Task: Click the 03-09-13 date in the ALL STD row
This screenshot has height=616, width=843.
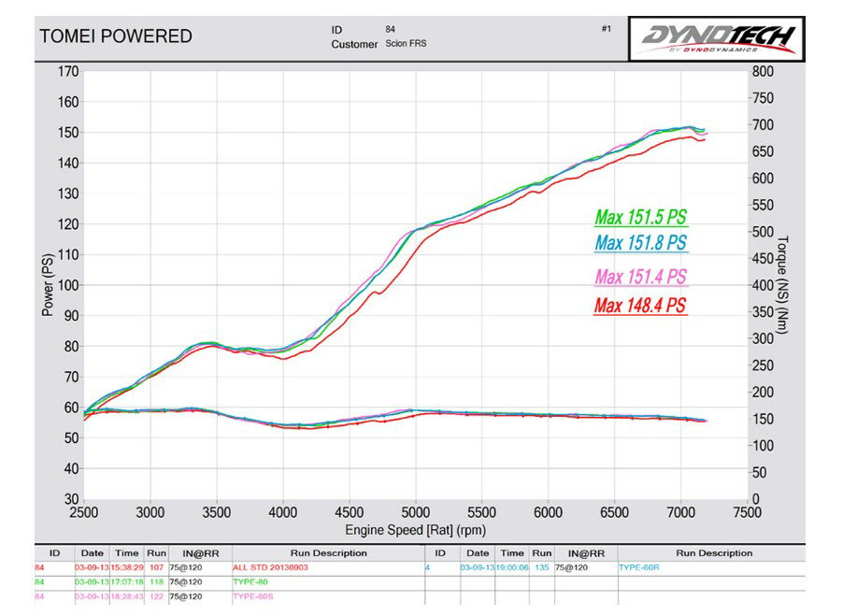Action: 92,567
